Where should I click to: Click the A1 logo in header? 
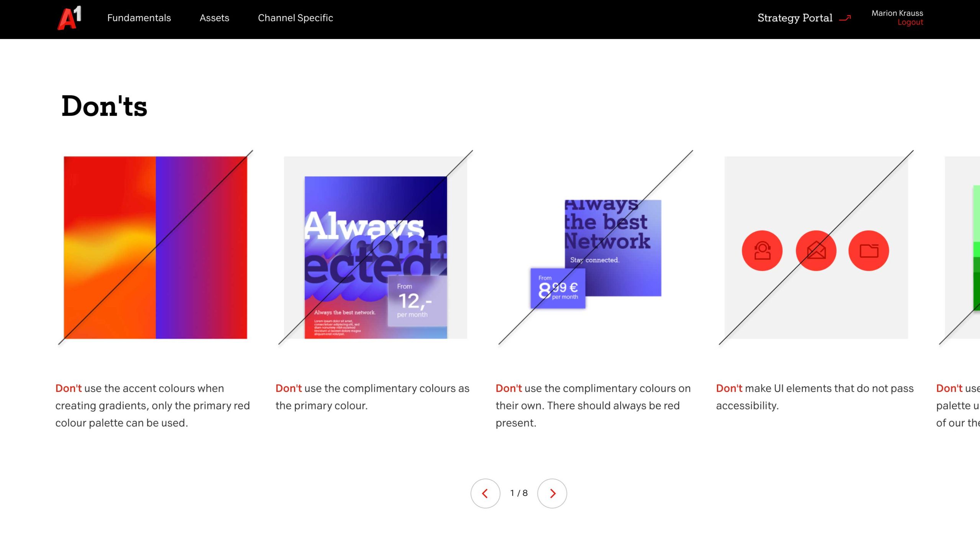pos(69,18)
